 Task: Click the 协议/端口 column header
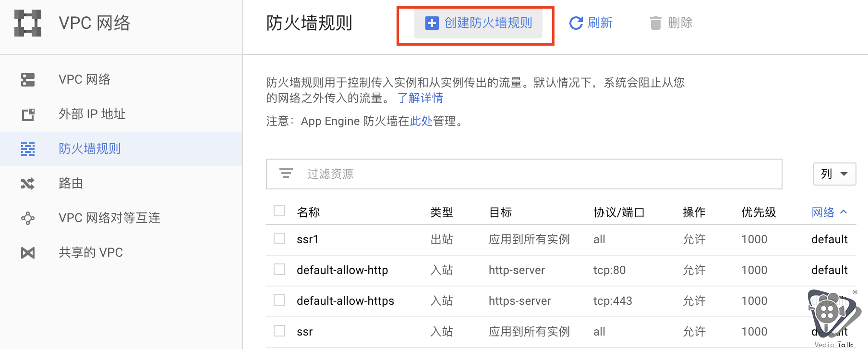tap(619, 212)
